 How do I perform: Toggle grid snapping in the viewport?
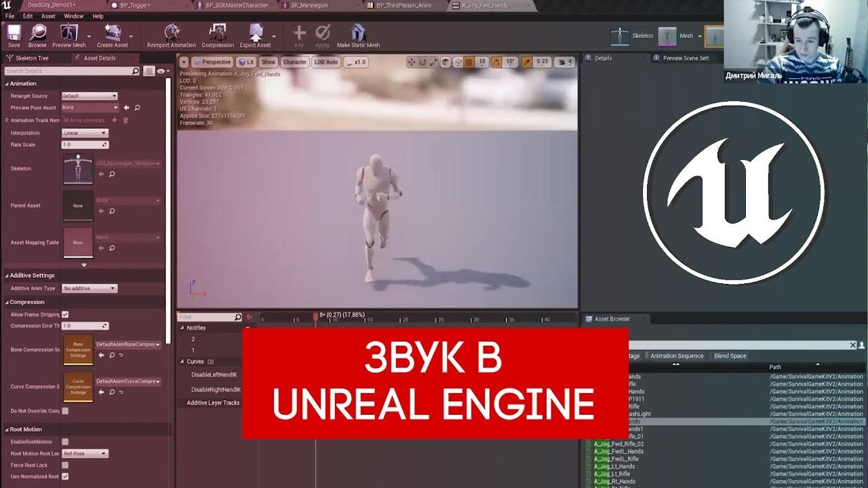coord(469,62)
